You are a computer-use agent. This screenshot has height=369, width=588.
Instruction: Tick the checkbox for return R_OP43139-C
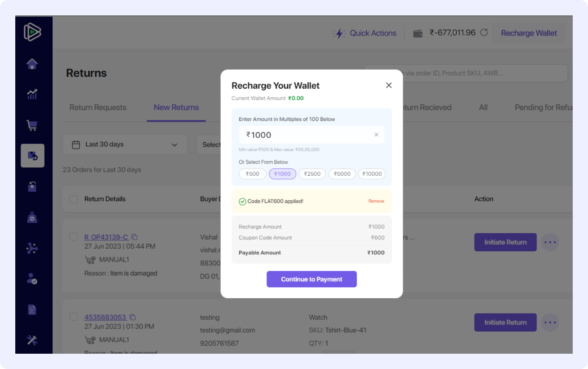click(x=73, y=236)
